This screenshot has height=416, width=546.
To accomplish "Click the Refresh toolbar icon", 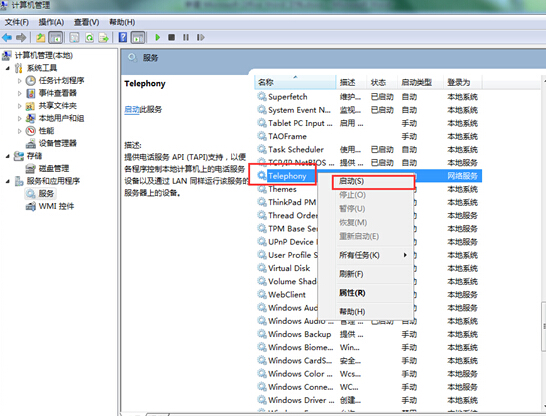I will pyautogui.click(x=89, y=37).
